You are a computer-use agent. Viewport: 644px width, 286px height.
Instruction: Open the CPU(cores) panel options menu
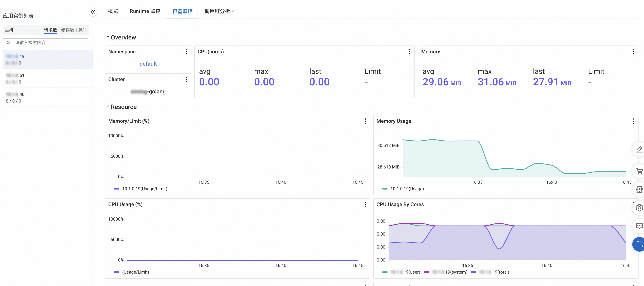[x=410, y=52]
